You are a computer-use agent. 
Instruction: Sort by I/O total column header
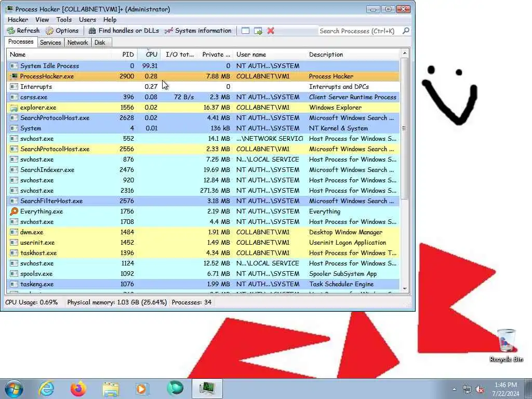[179, 54]
